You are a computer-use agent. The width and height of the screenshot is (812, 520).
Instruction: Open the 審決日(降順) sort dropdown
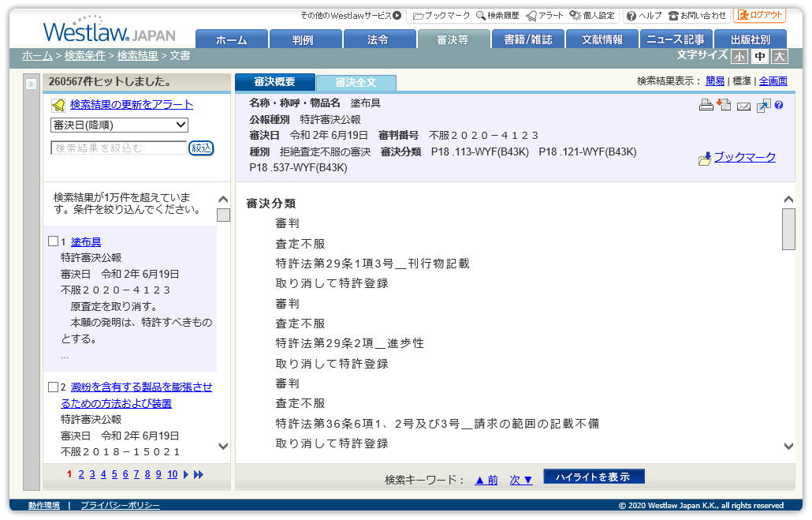click(118, 125)
